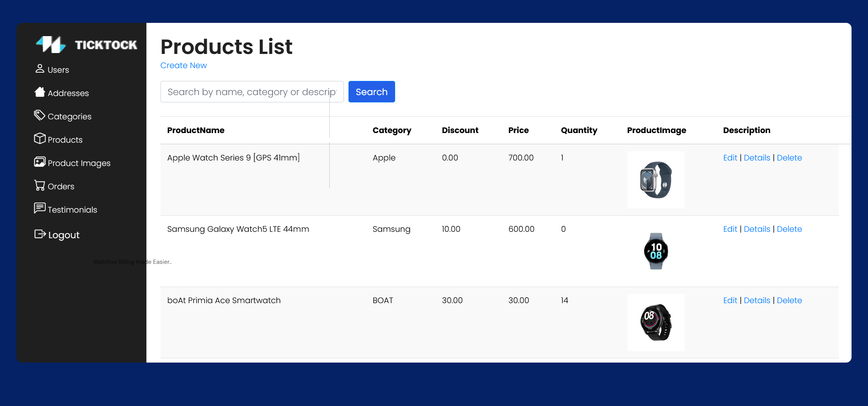Click the Samsung Galaxy Watch5 thumbnail
The width and height of the screenshot is (868, 406).
pos(656,251)
